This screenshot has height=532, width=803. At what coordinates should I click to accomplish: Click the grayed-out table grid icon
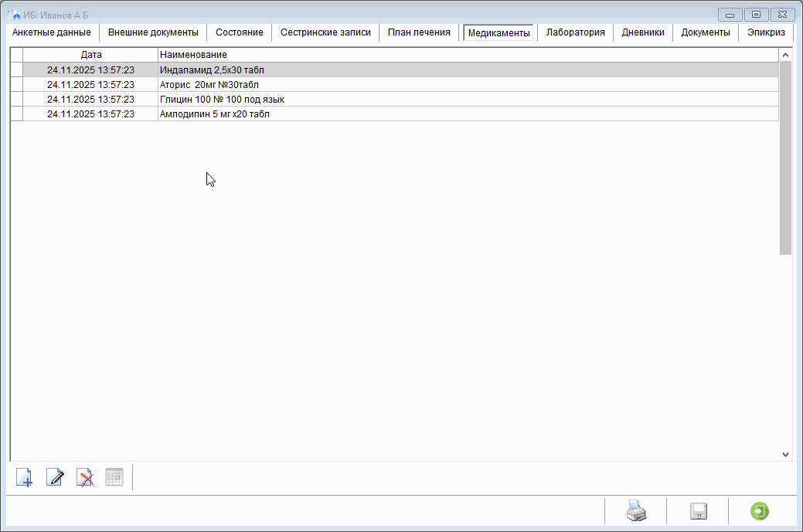point(114,477)
